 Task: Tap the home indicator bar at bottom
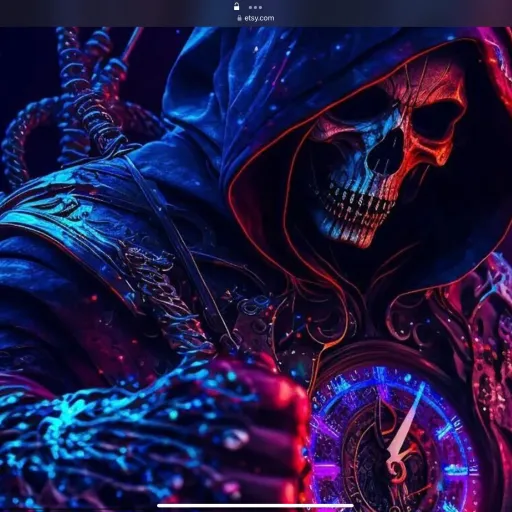tap(256, 506)
